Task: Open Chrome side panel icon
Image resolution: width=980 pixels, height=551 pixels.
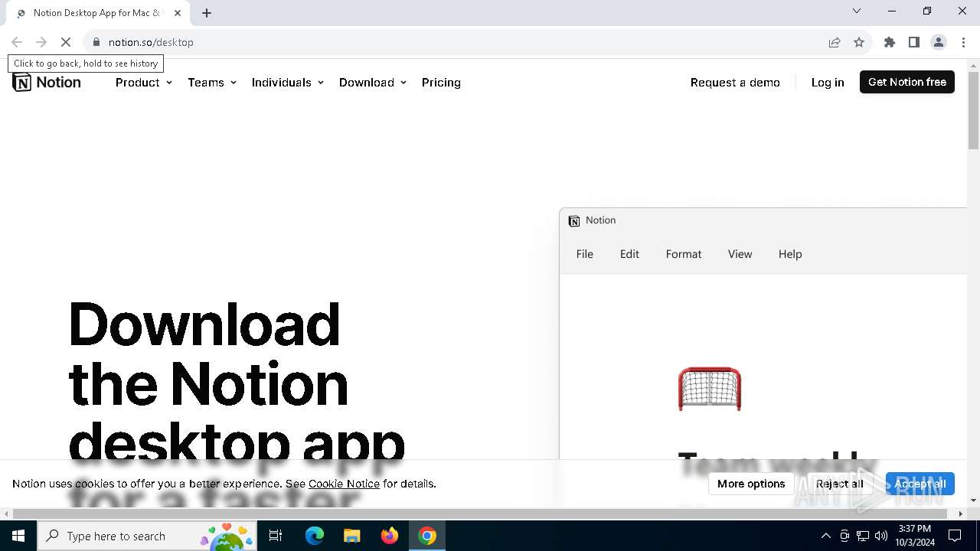Action: click(x=914, y=42)
